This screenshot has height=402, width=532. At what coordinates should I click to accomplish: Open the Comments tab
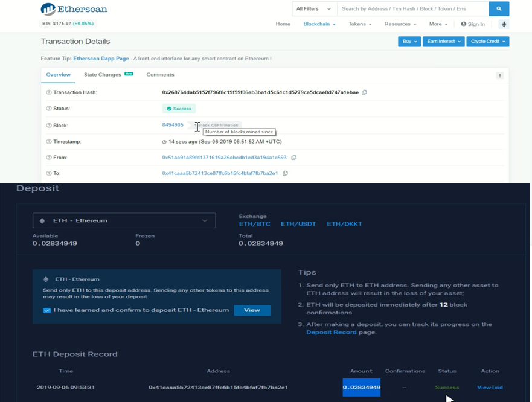pos(160,75)
